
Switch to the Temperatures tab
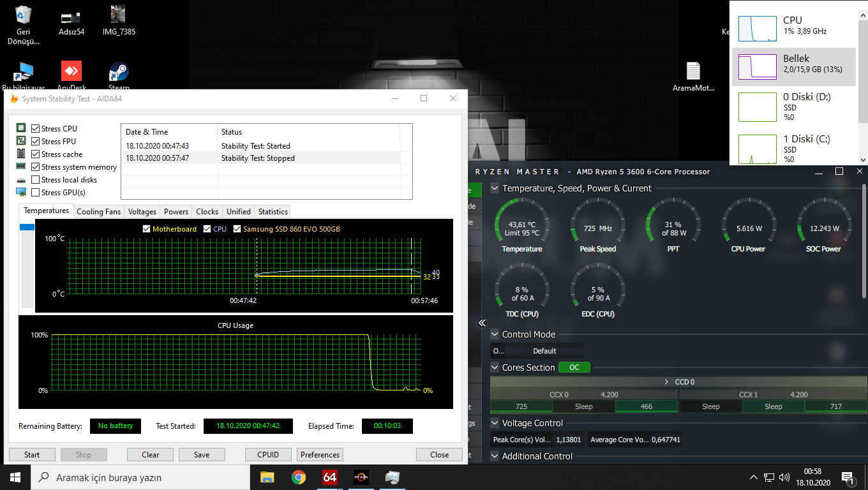tap(46, 211)
